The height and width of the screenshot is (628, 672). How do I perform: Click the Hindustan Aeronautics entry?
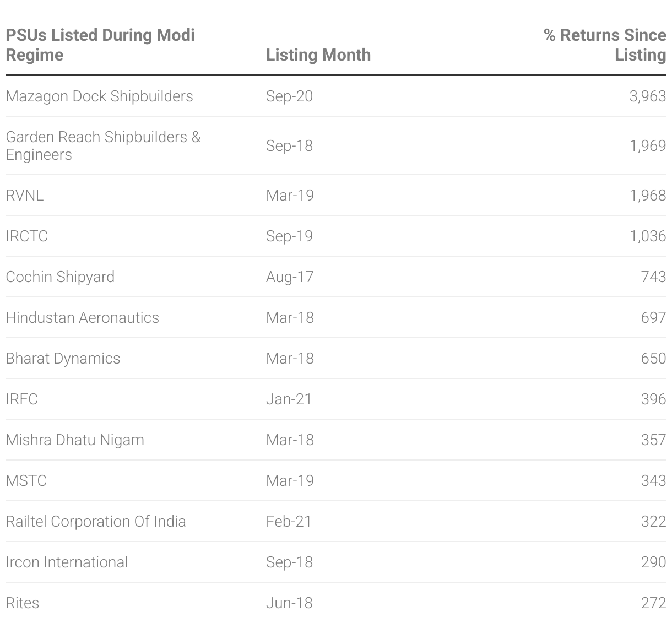click(82, 317)
